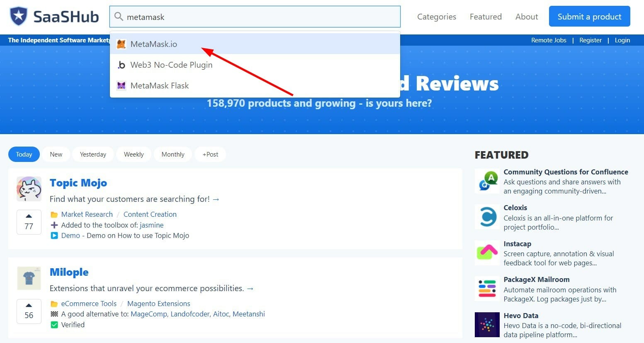Open the Remote Jobs link

(x=549, y=40)
